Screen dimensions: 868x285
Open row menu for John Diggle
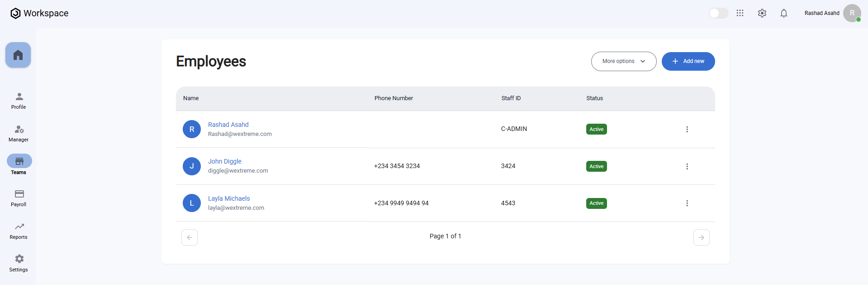coord(687,166)
